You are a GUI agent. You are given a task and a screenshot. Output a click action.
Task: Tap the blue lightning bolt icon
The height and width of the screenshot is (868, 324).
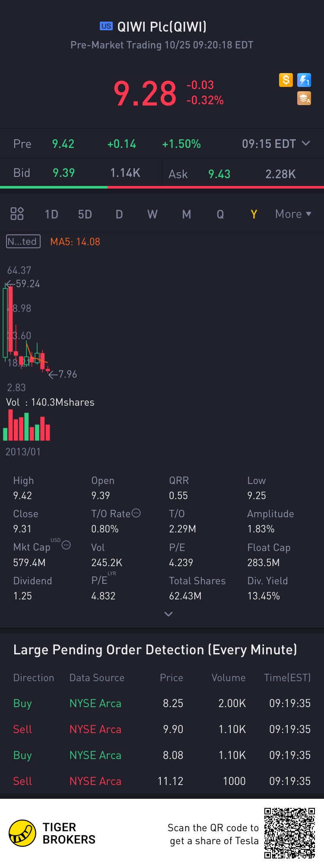tap(304, 80)
